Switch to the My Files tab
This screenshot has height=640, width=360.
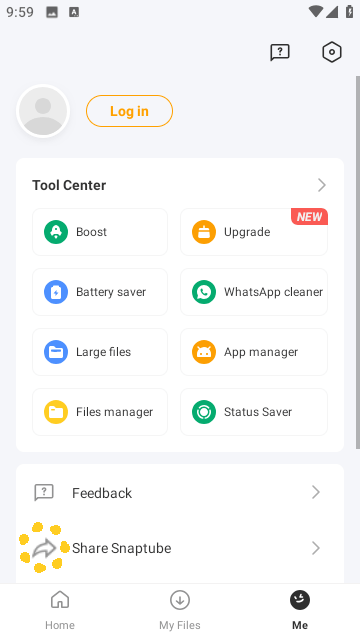click(180, 611)
